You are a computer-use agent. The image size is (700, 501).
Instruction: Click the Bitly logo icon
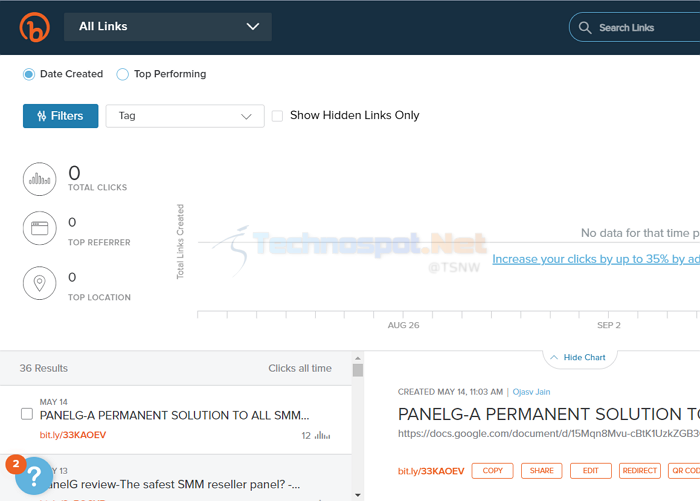pos(34,27)
